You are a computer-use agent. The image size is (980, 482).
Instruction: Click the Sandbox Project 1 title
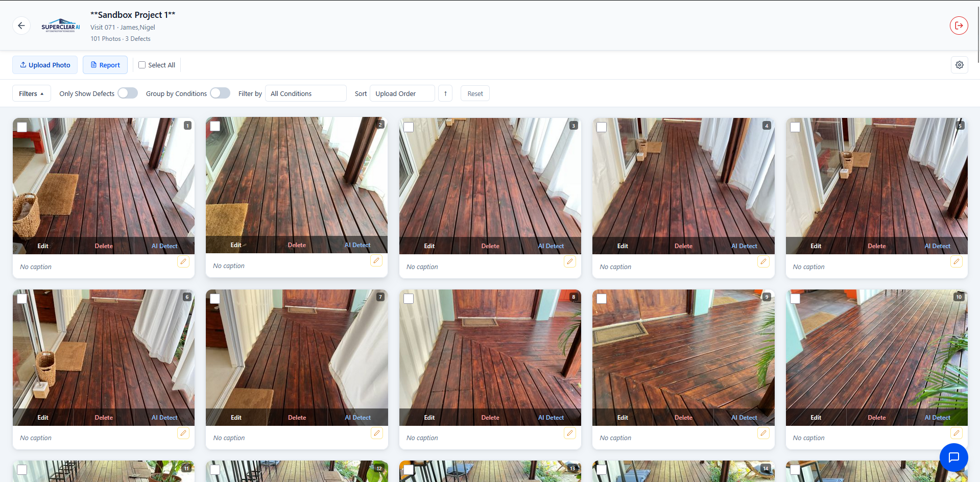[x=133, y=15]
